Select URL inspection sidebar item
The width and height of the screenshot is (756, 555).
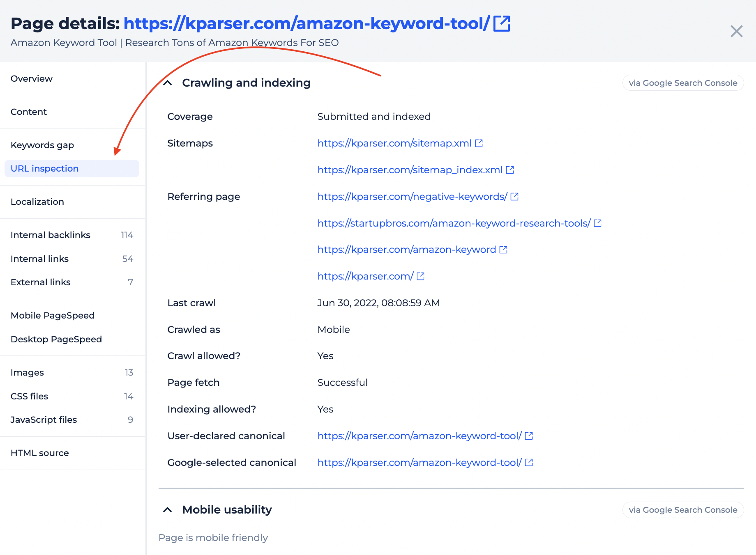coord(72,168)
